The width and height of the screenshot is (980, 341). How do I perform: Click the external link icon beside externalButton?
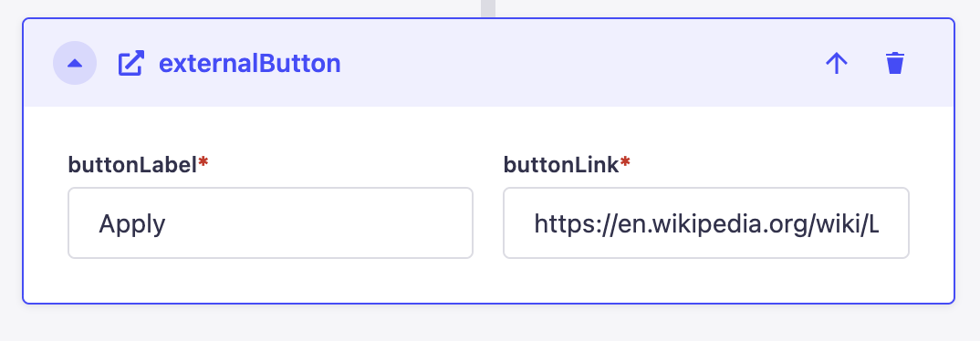coord(131,63)
